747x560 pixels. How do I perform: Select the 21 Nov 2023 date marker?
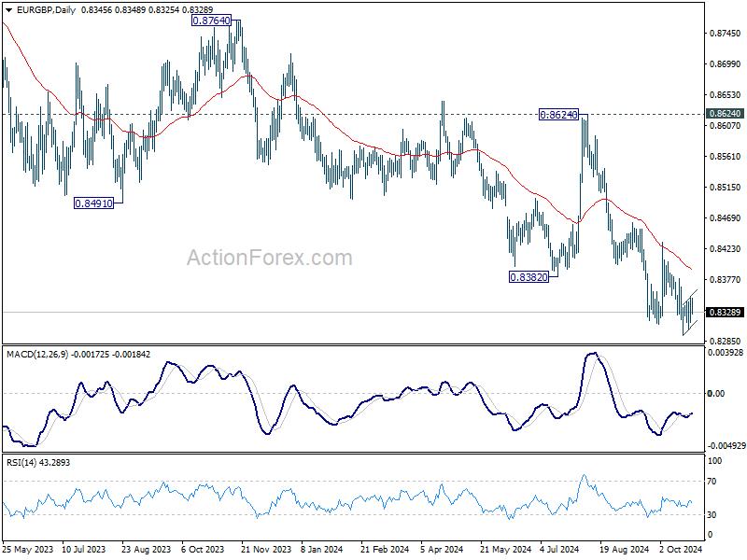click(x=266, y=549)
